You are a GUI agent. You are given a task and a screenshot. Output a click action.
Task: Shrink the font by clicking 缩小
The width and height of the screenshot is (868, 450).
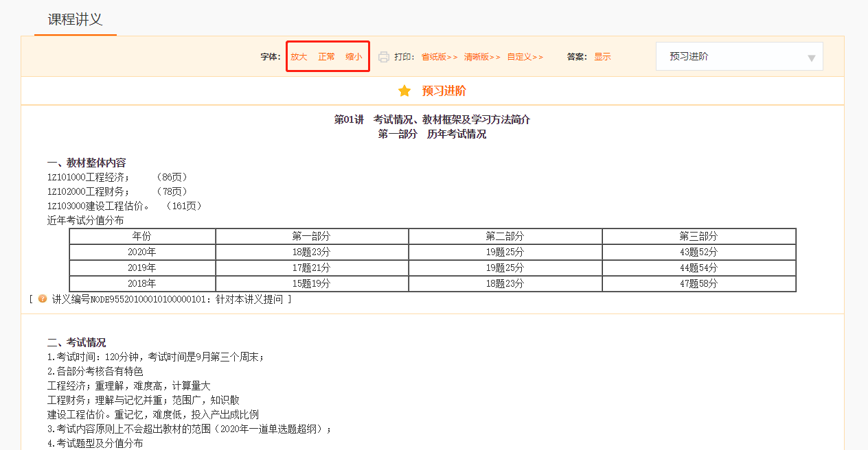354,57
